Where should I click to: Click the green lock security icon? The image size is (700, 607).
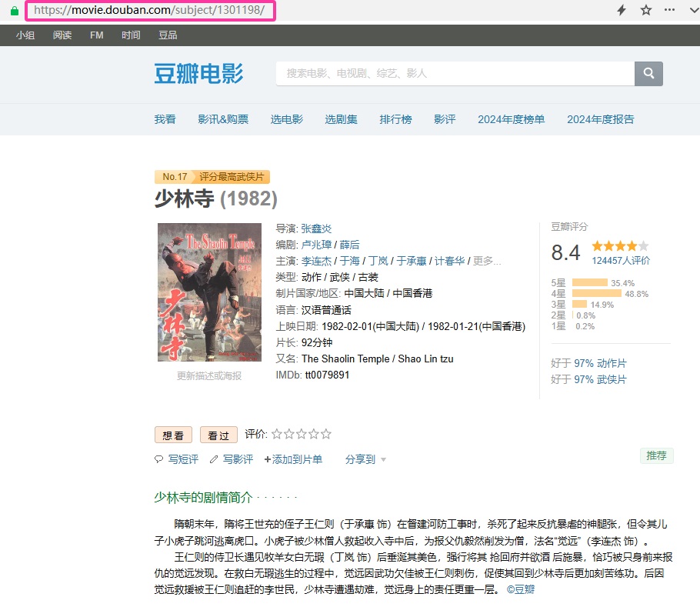pyautogui.click(x=14, y=11)
